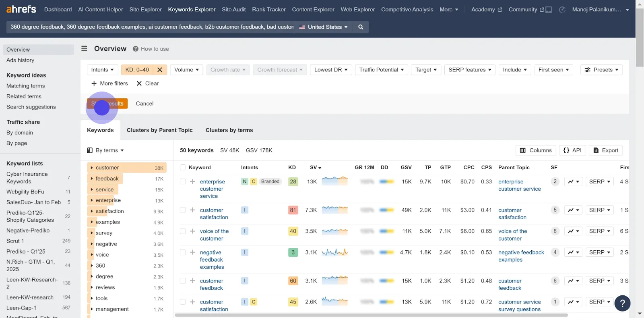Open the United States country dropdown

(x=323, y=27)
